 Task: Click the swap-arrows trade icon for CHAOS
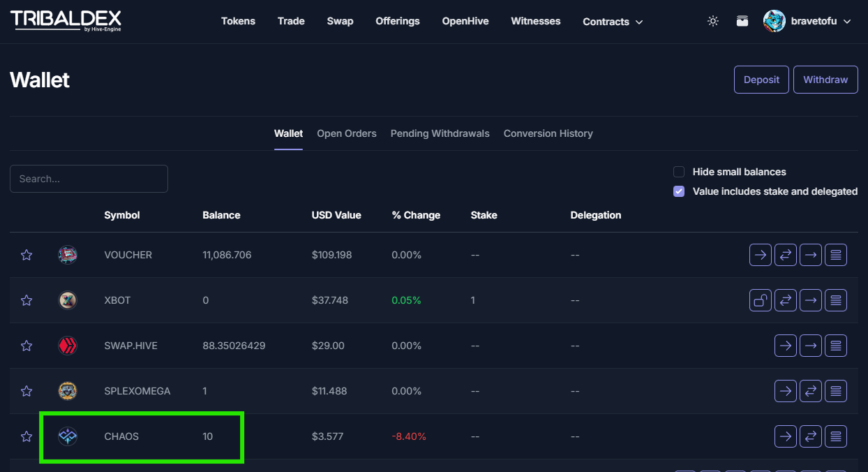[811, 436]
